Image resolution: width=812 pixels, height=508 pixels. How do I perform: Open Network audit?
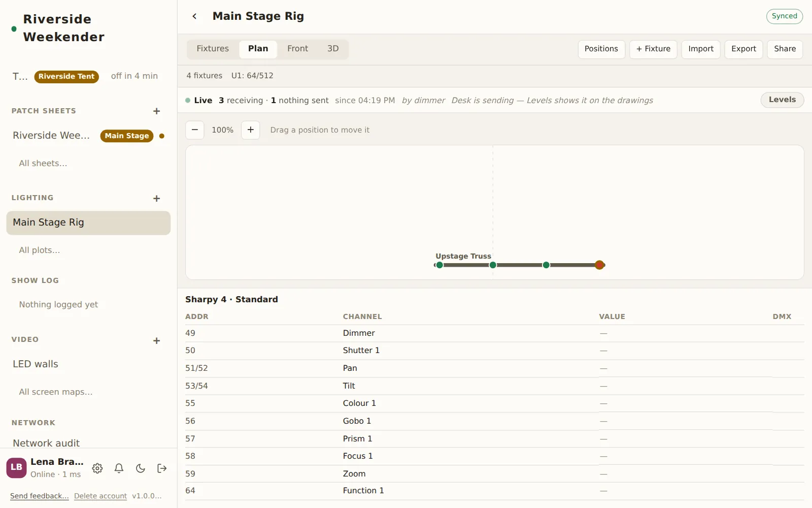46,443
